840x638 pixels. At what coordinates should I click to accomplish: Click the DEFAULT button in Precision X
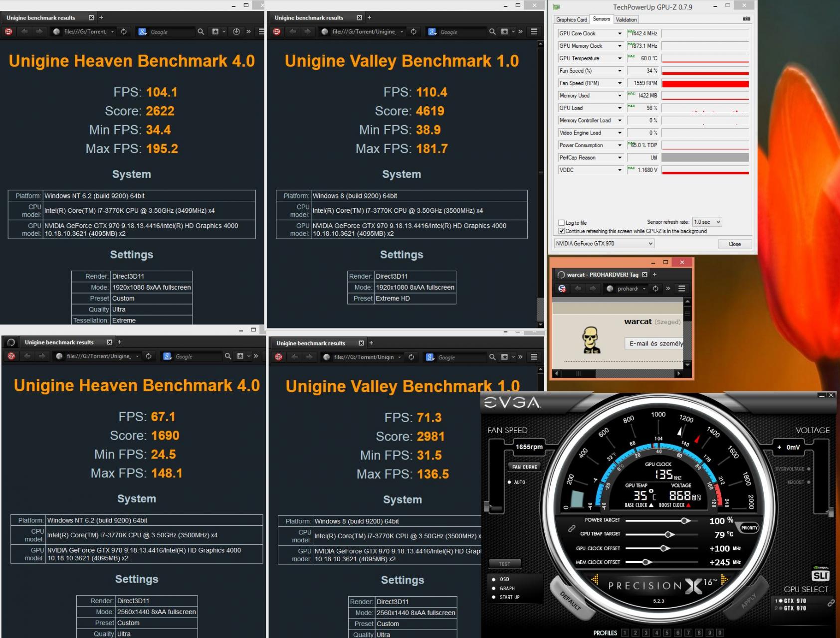tap(571, 601)
